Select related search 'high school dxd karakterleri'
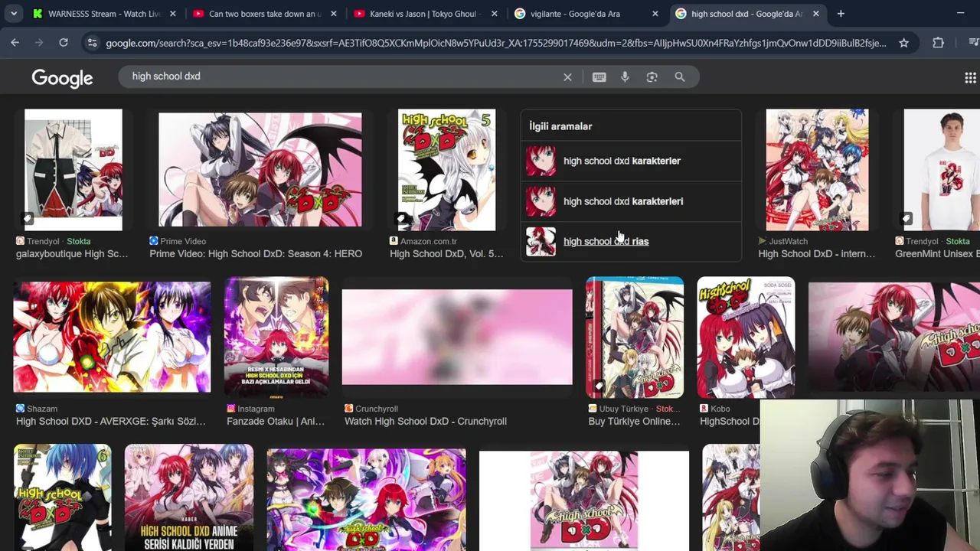 (x=631, y=201)
